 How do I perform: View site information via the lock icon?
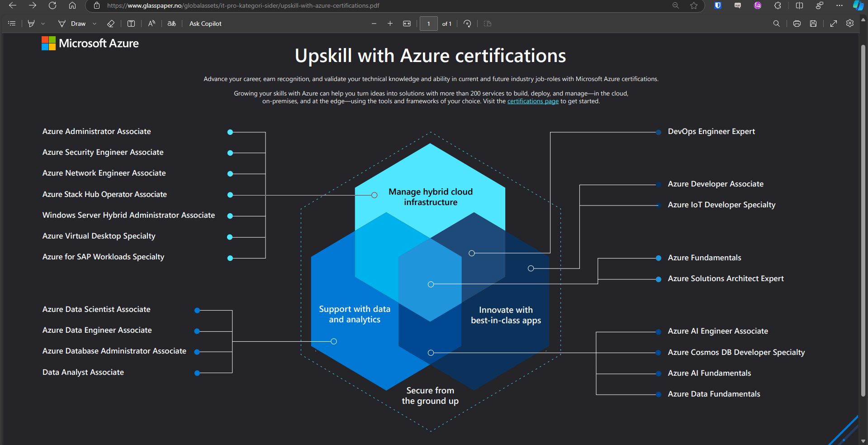(x=96, y=5)
